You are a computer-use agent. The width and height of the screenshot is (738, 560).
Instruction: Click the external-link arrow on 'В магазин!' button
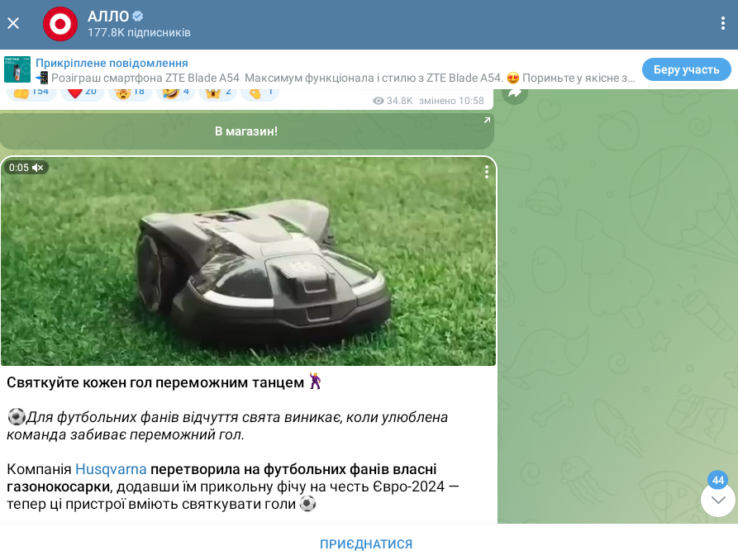coord(487,120)
